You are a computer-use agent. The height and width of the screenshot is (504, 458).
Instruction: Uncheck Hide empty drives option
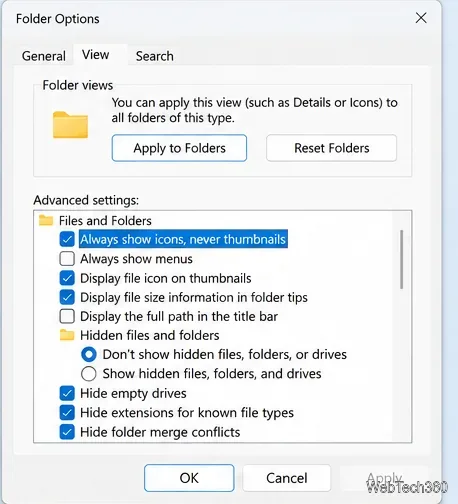pos(67,393)
